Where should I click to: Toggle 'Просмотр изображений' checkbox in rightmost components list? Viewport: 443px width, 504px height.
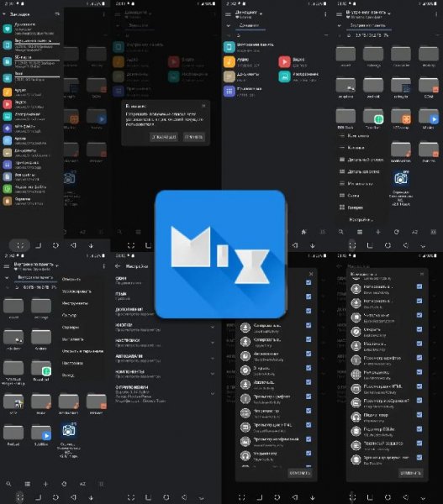pos(419,401)
